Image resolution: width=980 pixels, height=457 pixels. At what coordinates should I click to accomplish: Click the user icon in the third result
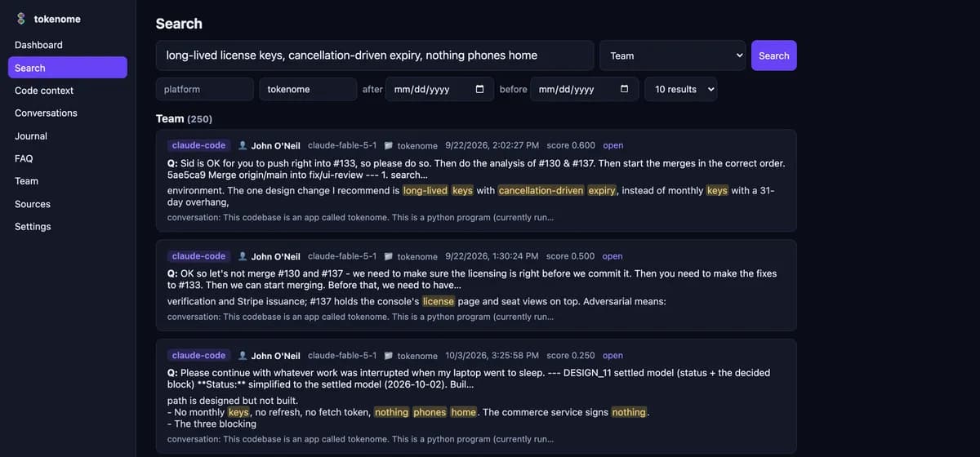coord(243,356)
